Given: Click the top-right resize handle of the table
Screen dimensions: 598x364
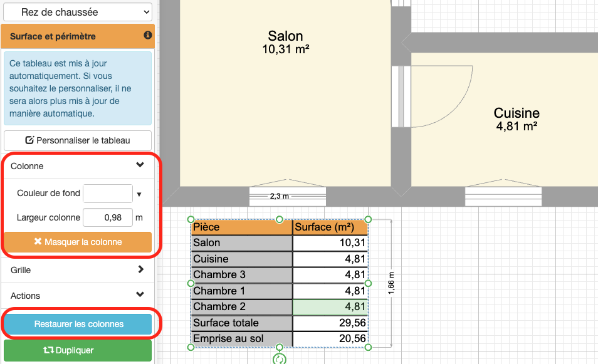Looking at the screenshot, I should tap(368, 219).
